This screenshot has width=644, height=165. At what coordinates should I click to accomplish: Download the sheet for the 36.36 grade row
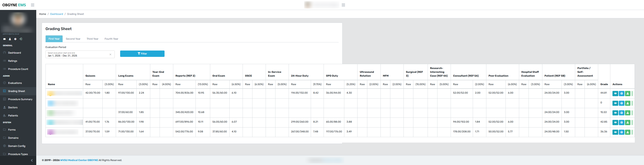tap(628, 132)
